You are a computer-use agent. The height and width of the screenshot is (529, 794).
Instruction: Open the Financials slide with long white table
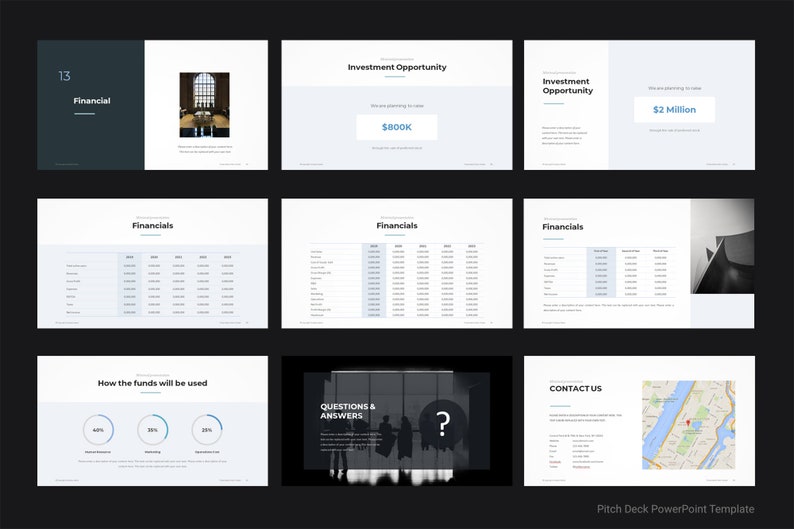point(396,263)
